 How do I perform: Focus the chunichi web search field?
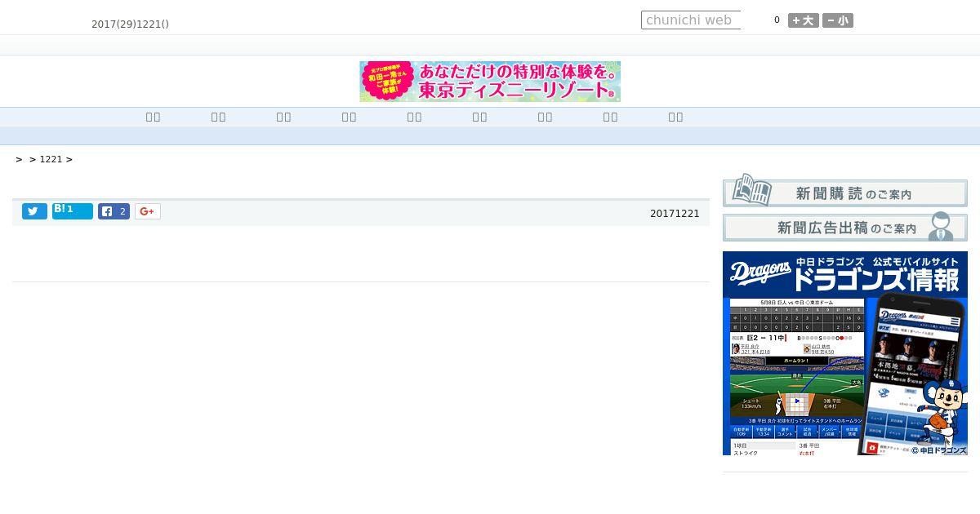pyautogui.click(x=691, y=20)
